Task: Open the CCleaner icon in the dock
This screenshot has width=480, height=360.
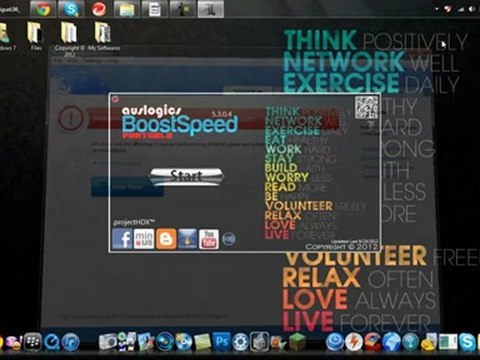Action: (x=372, y=341)
